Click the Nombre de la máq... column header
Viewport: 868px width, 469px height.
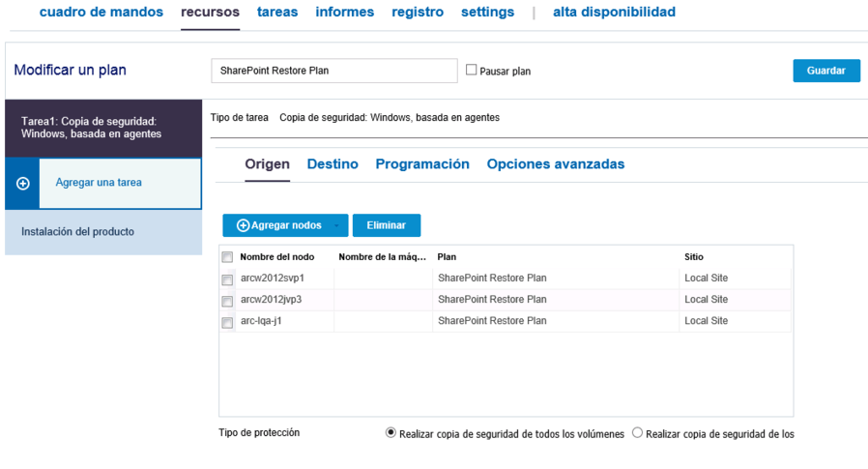coord(383,257)
